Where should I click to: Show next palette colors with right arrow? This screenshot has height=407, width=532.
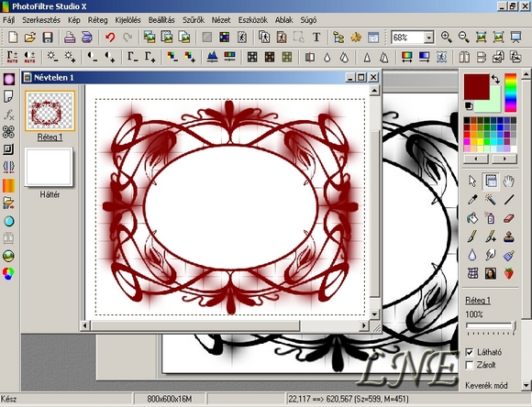point(504,159)
